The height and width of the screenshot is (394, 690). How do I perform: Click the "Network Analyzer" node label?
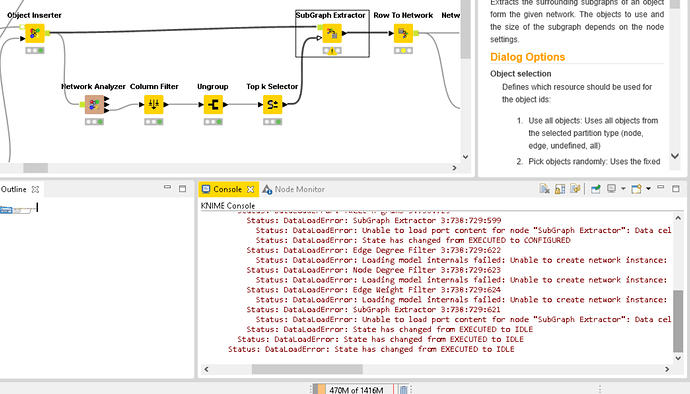pos(93,87)
